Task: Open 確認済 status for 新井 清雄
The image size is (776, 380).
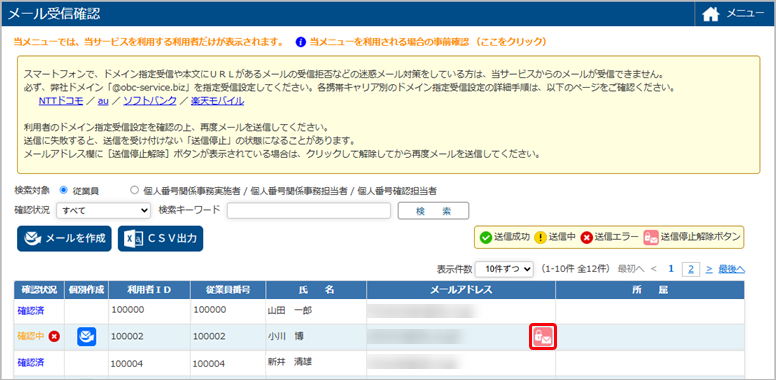Action: pyautogui.click(x=31, y=362)
